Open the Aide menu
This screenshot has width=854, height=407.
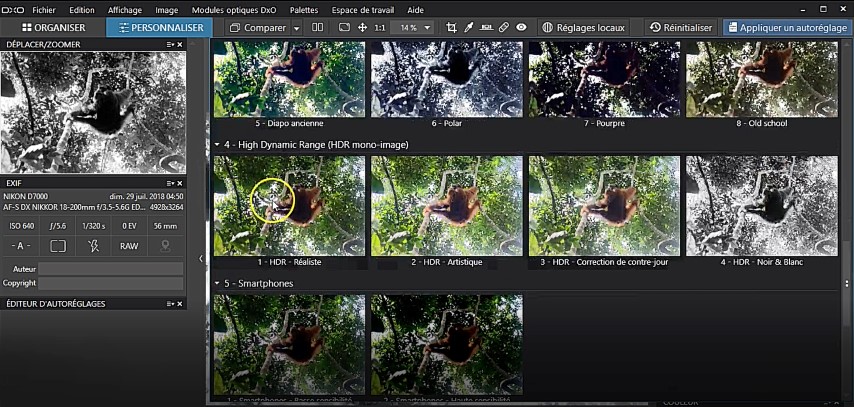point(416,10)
